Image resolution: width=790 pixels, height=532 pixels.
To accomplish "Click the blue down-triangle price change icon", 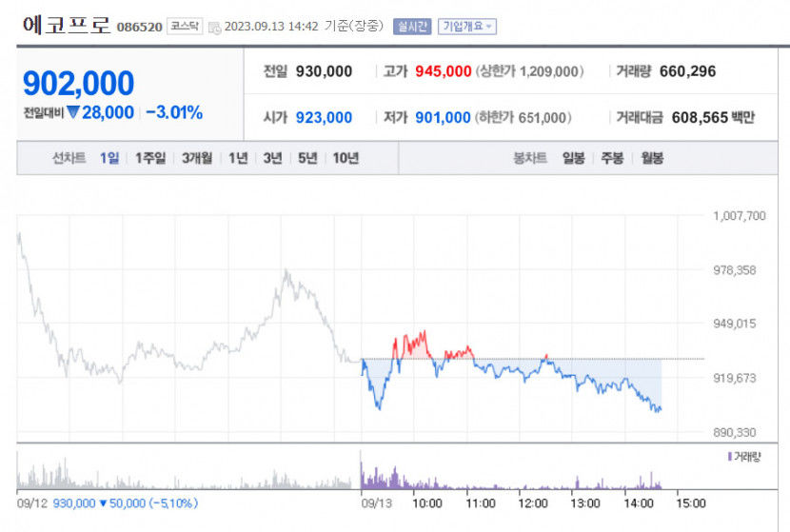I will point(73,112).
